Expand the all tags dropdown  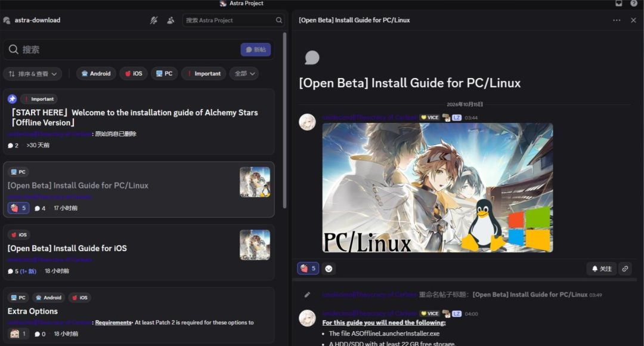pyautogui.click(x=244, y=73)
